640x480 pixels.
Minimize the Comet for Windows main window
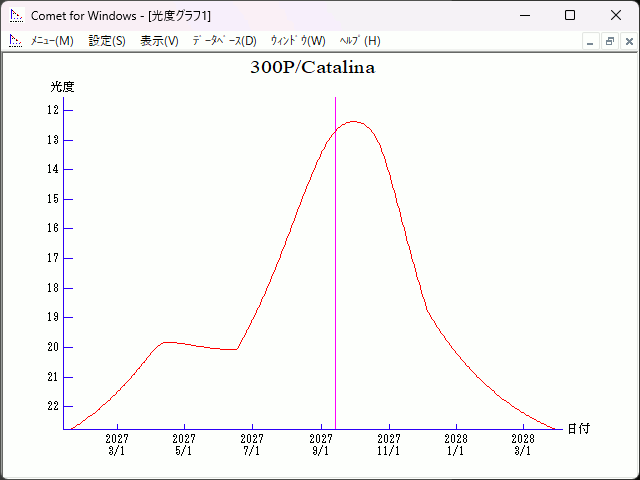pyautogui.click(x=523, y=15)
